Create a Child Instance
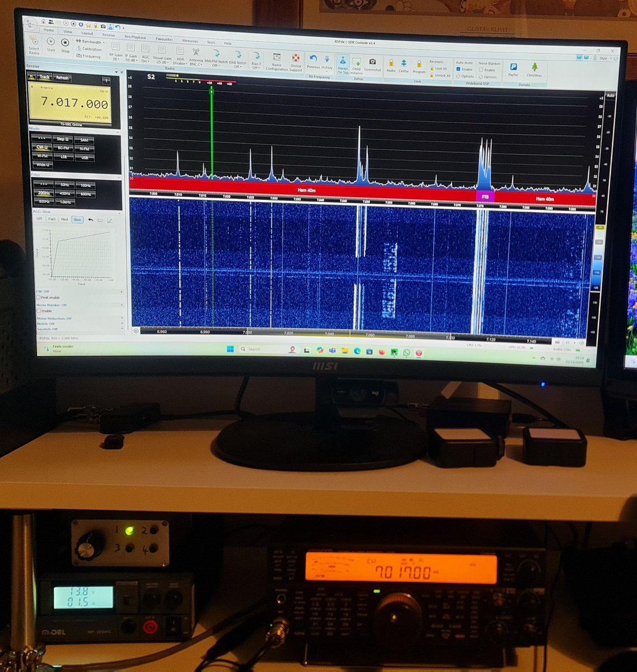This screenshot has height=672, width=637. 357,65
